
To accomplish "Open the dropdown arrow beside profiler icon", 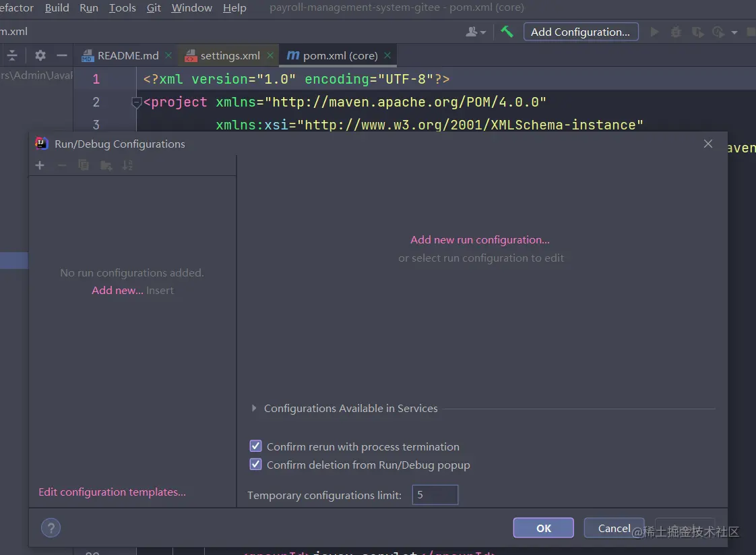I will (734, 32).
